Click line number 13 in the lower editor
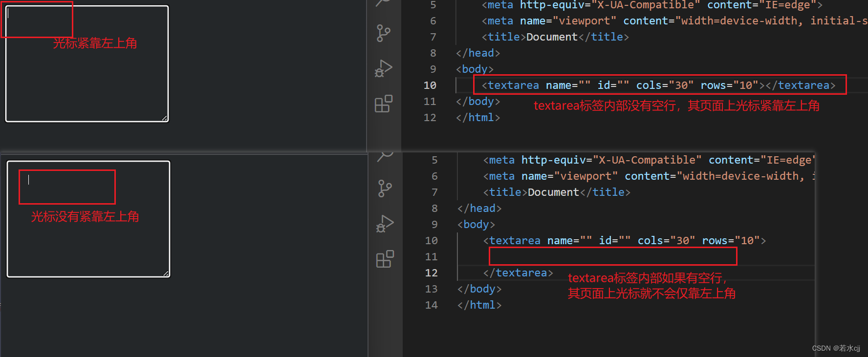Image resolution: width=868 pixels, height=357 pixels. pyautogui.click(x=432, y=289)
